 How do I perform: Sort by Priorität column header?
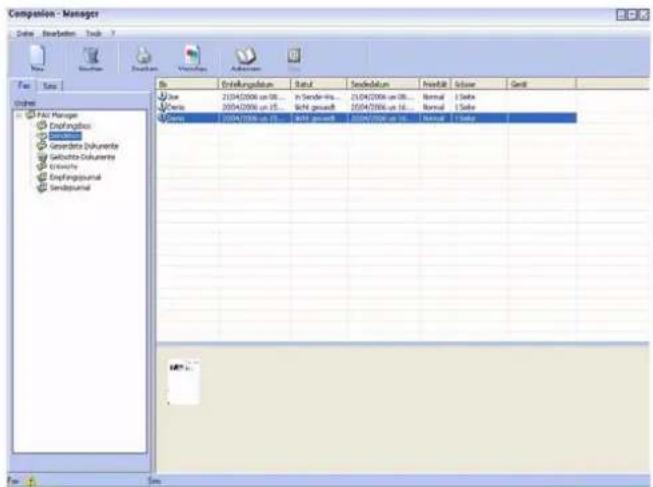point(435,84)
